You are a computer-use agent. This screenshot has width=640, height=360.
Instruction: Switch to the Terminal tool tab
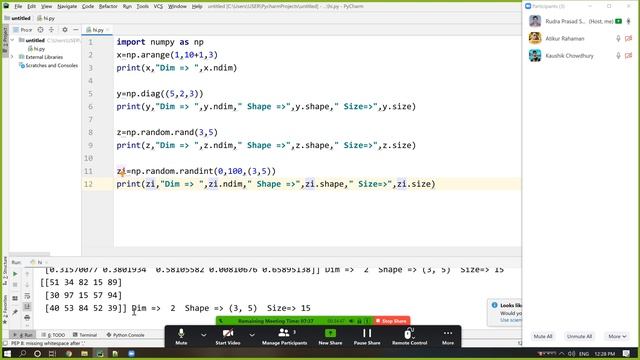pos(85,335)
